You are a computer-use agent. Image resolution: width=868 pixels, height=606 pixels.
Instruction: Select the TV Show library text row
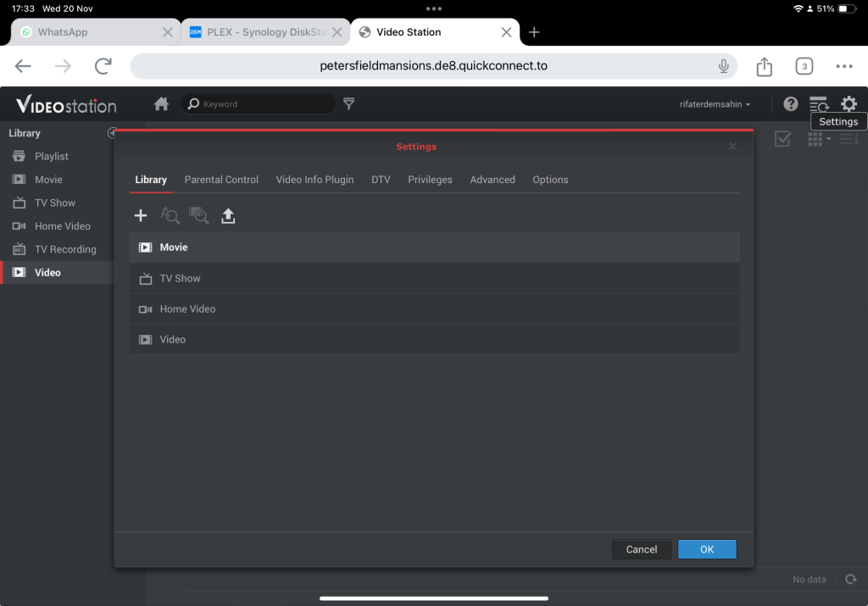tap(435, 278)
